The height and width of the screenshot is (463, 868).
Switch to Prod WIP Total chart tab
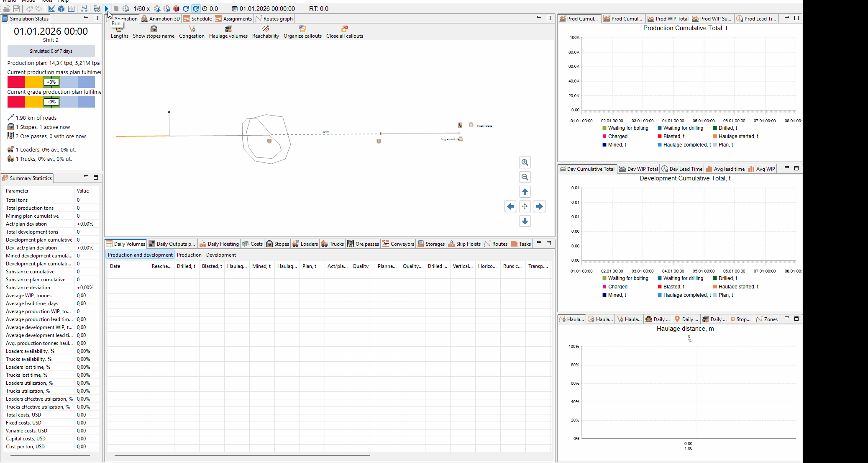[x=668, y=18]
